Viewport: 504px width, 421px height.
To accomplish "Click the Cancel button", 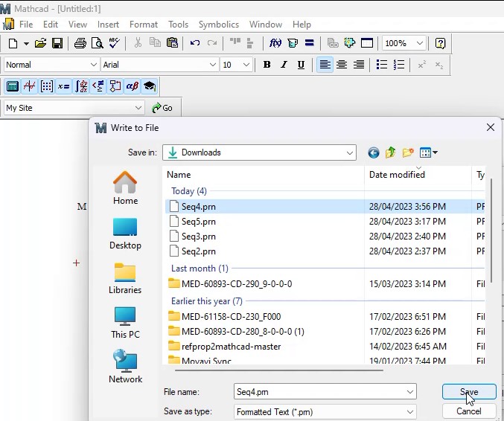I will [x=468, y=411].
